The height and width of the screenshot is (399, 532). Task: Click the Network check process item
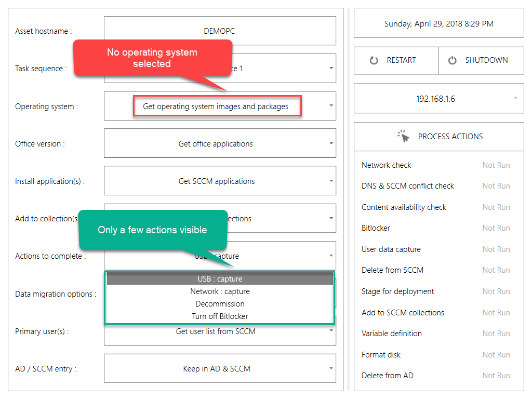coord(387,165)
